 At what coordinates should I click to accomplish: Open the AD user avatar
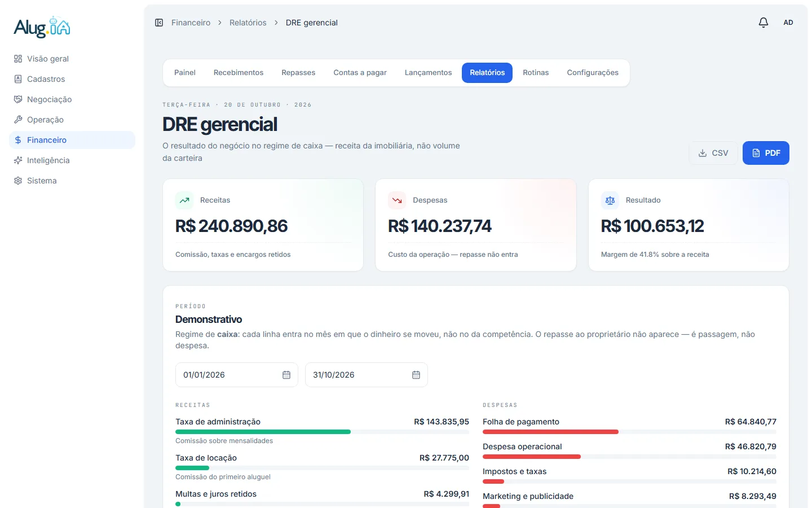[x=788, y=23]
